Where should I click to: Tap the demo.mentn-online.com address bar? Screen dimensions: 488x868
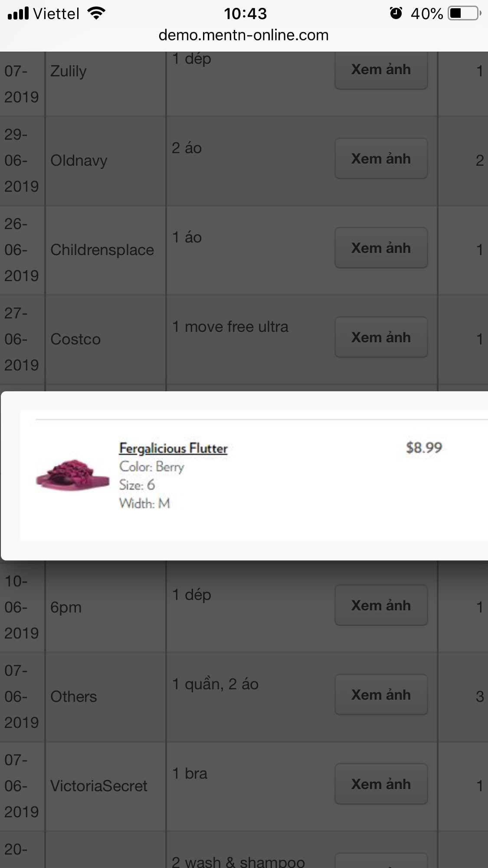click(x=243, y=35)
